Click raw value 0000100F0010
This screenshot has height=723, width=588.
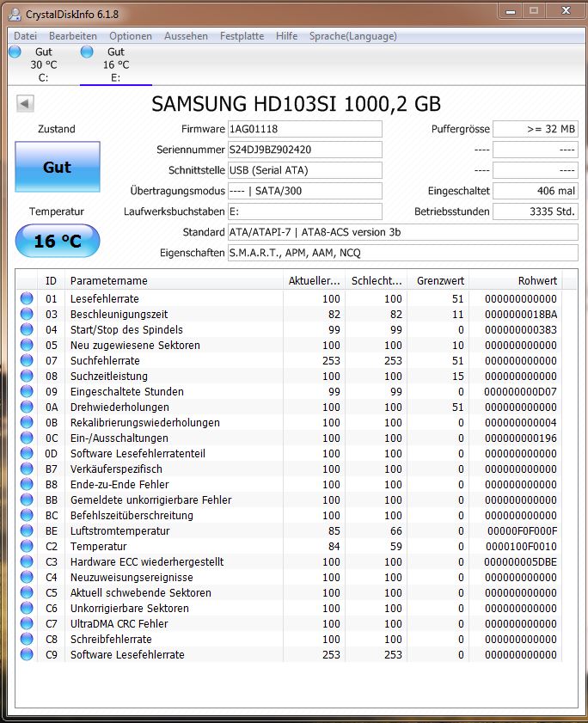point(521,547)
